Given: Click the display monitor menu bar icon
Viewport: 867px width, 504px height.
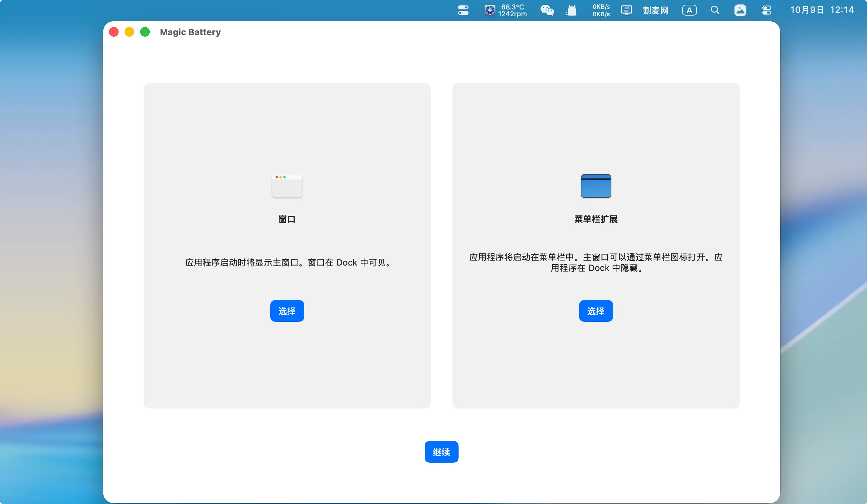Looking at the screenshot, I should pos(626,10).
